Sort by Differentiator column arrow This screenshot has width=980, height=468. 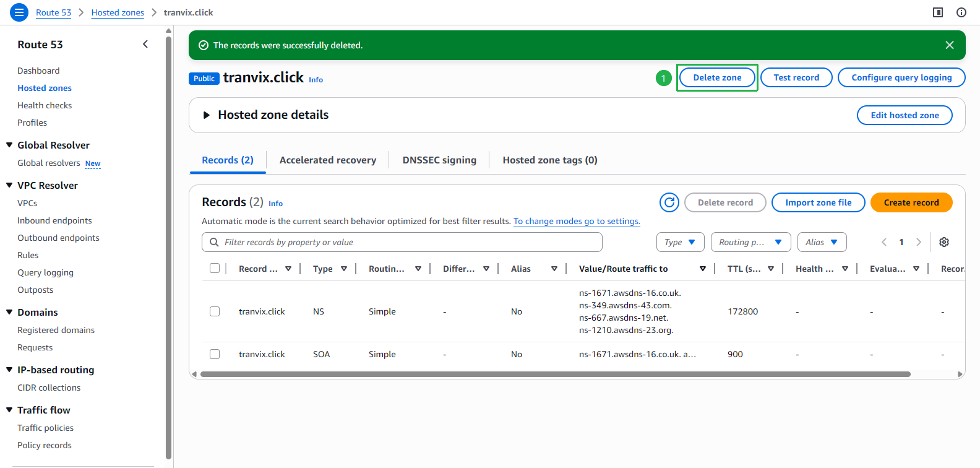(486, 269)
